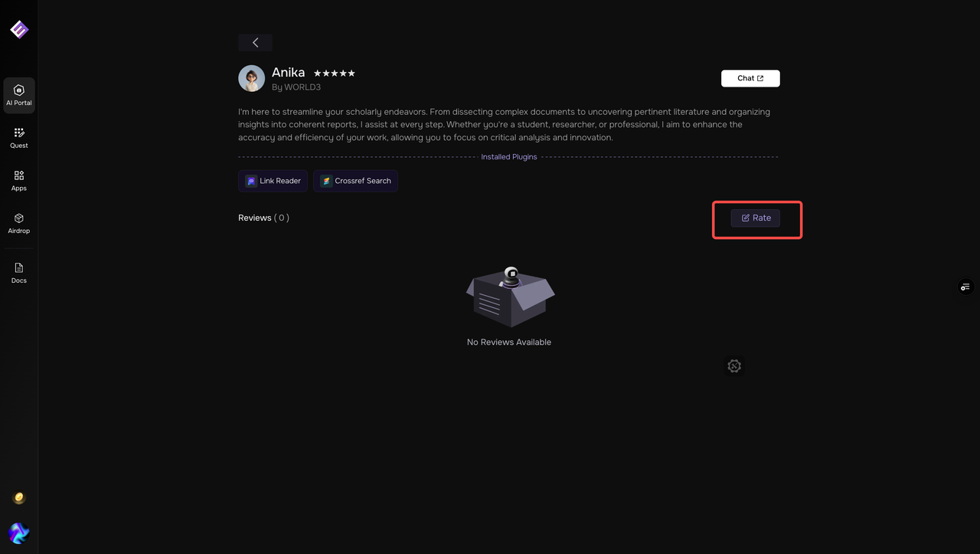Click the Reviews (0) heading

tap(263, 218)
